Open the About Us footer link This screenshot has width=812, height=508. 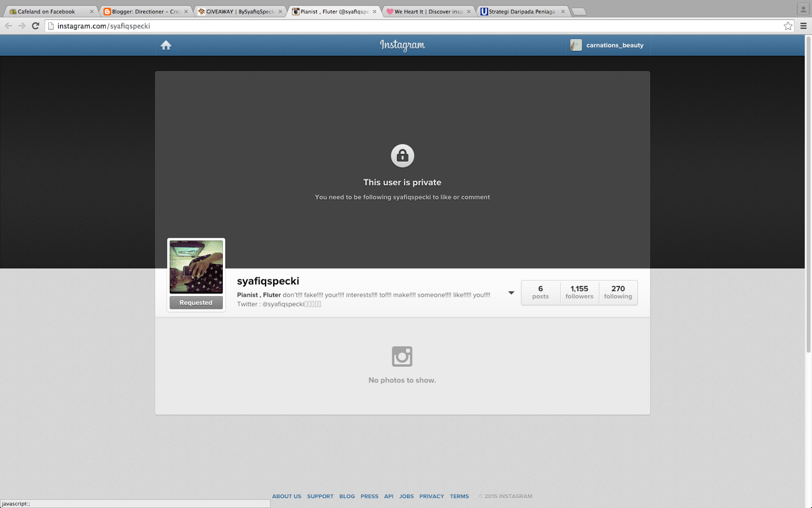pos(287,496)
